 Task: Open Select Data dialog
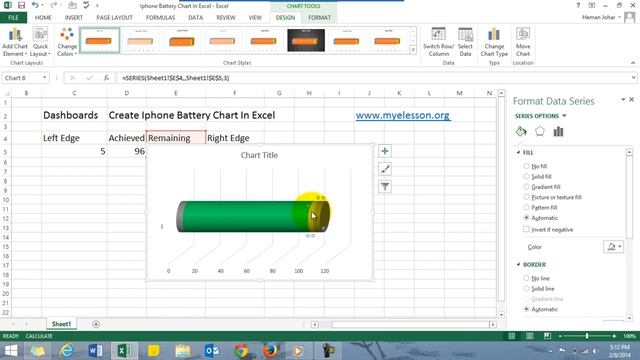(x=465, y=42)
